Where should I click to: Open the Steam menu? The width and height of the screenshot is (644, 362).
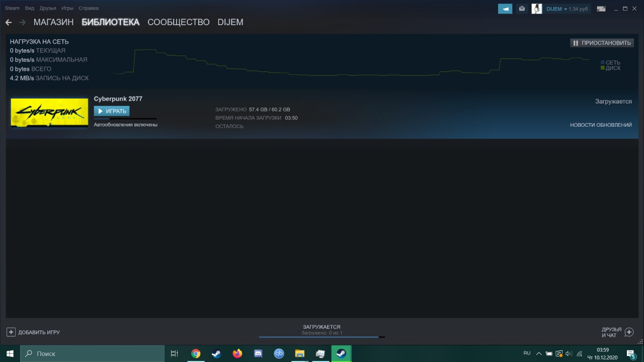point(12,8)
